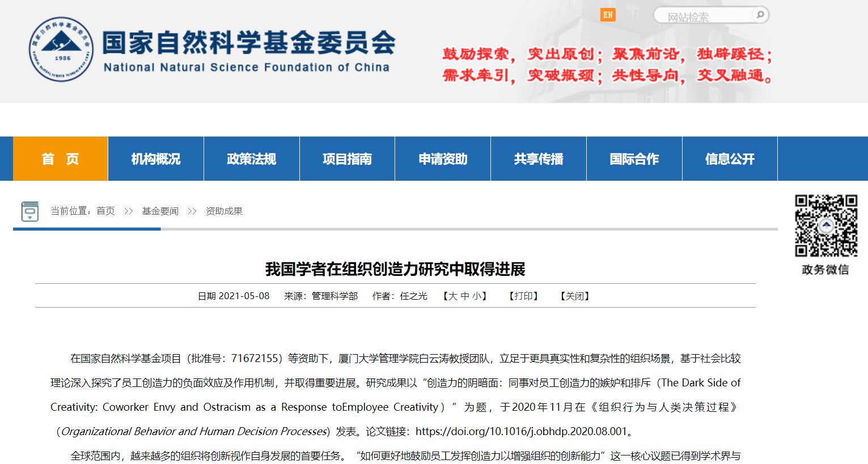Image resolution: width=868 pixels, height=464 pixels.
Task: Open the 信息公开 menu
Action: coord(730,159)
